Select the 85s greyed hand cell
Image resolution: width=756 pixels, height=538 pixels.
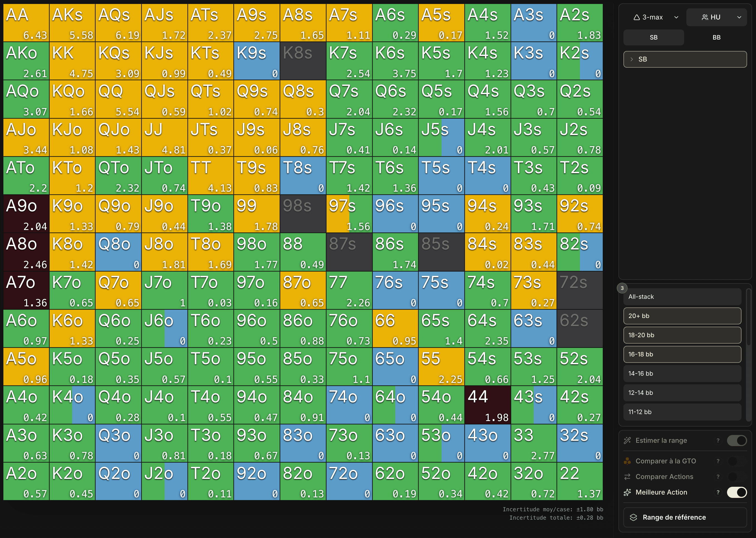pyautogui.click(x=441, y=252)
